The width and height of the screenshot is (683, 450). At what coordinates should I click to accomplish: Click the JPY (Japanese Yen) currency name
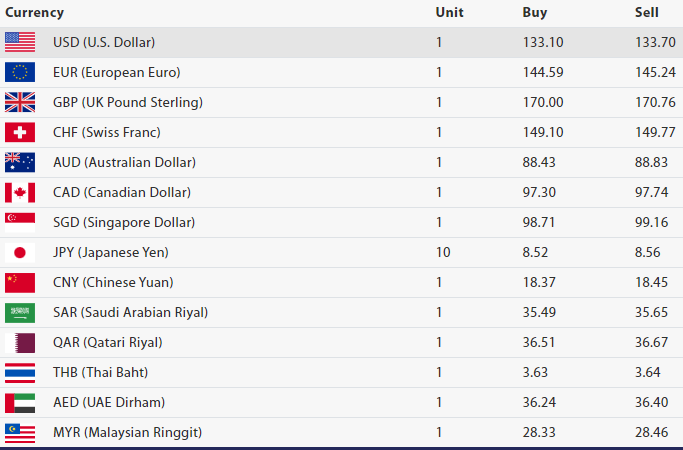pos(111,253)
